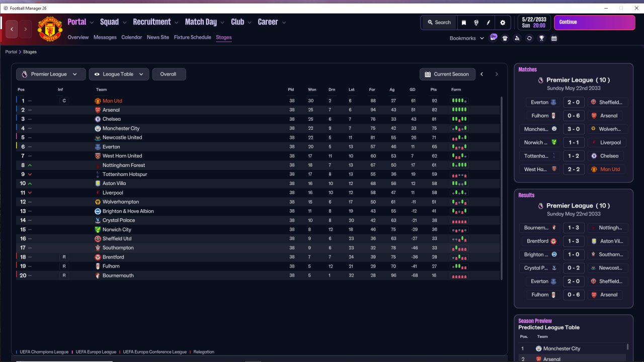Expand the Portal menu chevron

92,23
